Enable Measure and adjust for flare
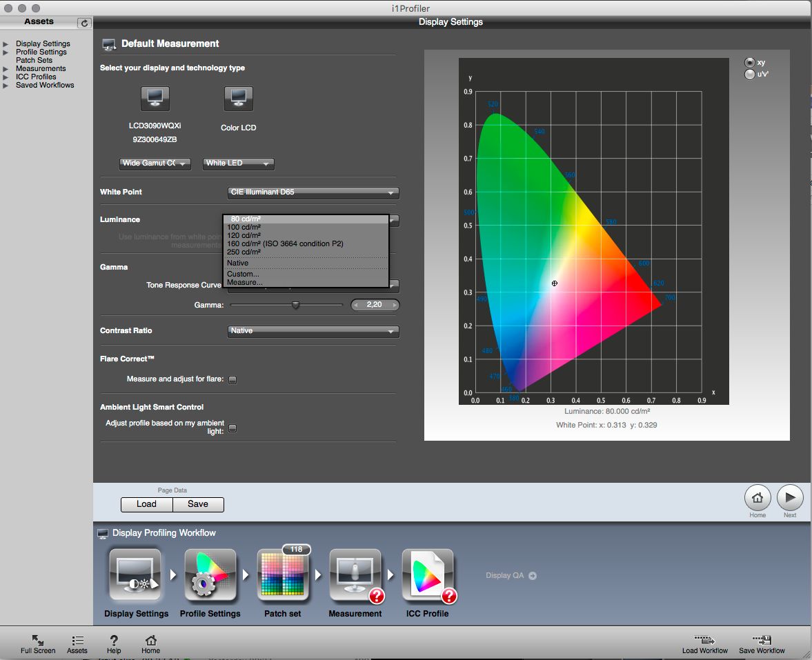 pyautogui.click(x=232, y=379)
